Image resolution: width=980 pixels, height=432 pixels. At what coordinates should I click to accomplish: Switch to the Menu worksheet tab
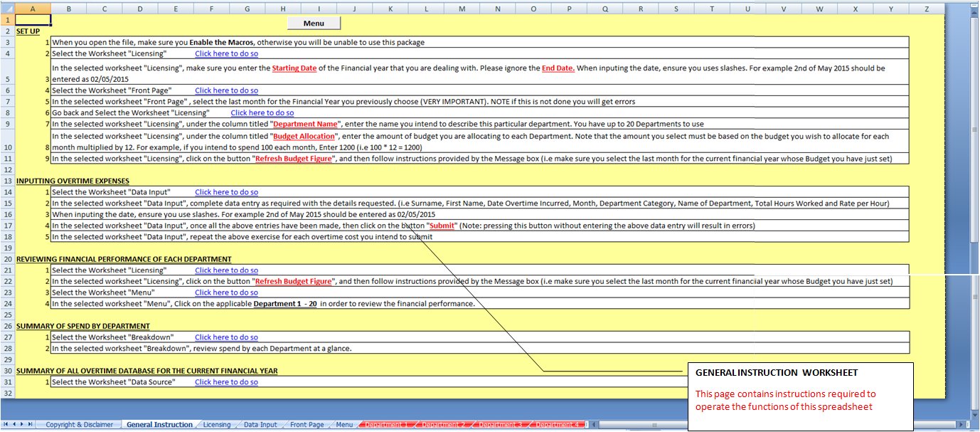344,423
